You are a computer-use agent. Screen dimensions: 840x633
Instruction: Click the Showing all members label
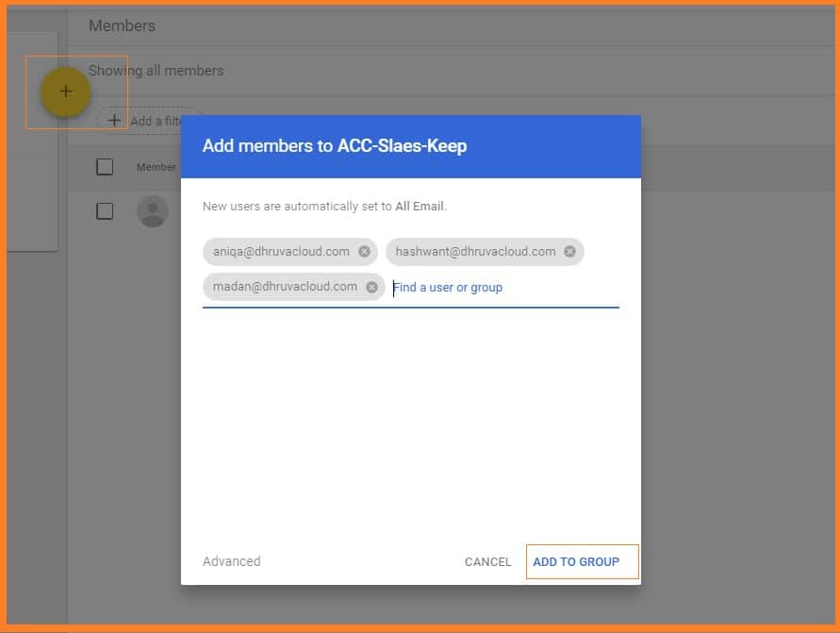(x=156, y=71)
